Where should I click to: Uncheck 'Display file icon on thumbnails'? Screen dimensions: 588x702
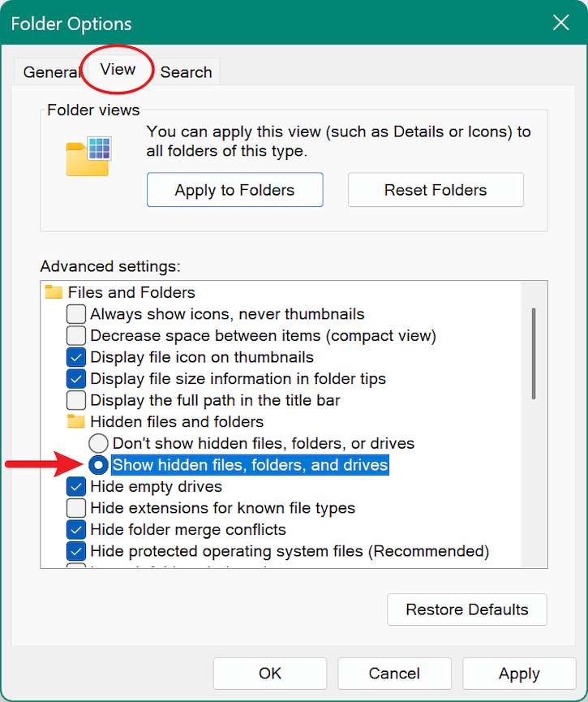pyautogui.click(x=75, y=357)
